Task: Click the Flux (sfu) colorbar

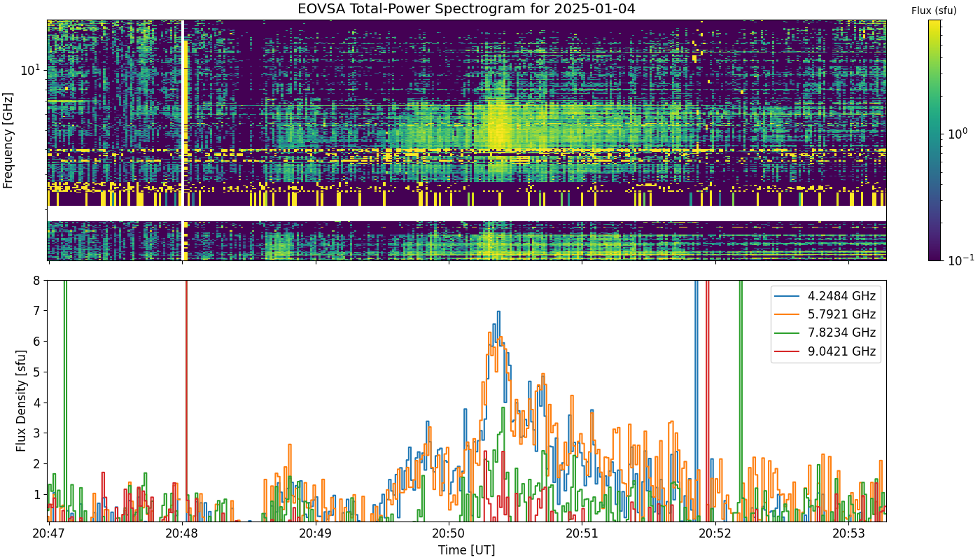Action: pyautogui.click(x=934, y=140)
